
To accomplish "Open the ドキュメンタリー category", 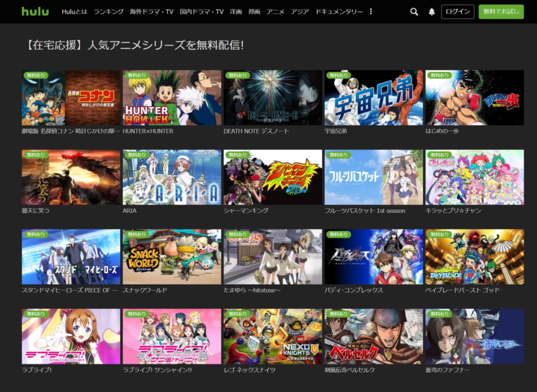I will (x=339, y=11).
